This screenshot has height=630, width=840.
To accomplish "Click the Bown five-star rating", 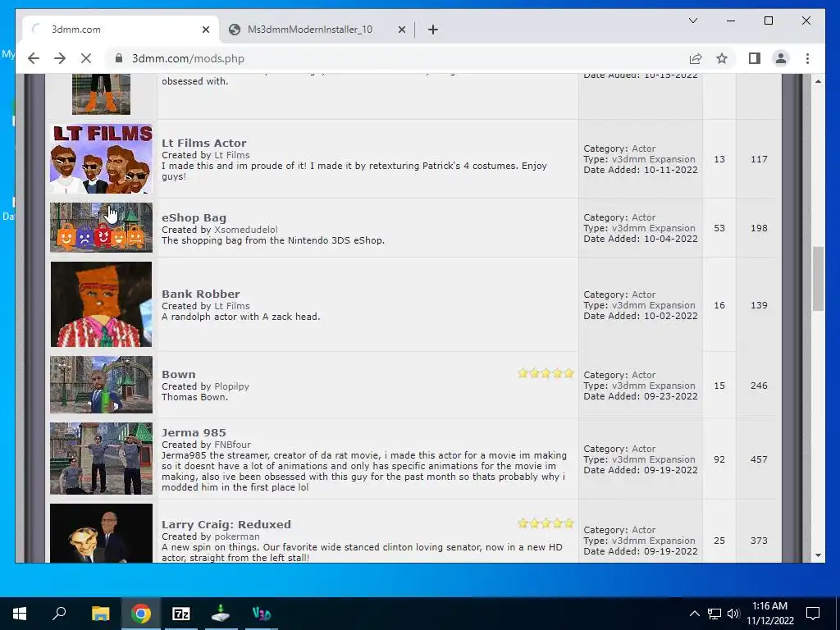I will (x=546, y=373).
